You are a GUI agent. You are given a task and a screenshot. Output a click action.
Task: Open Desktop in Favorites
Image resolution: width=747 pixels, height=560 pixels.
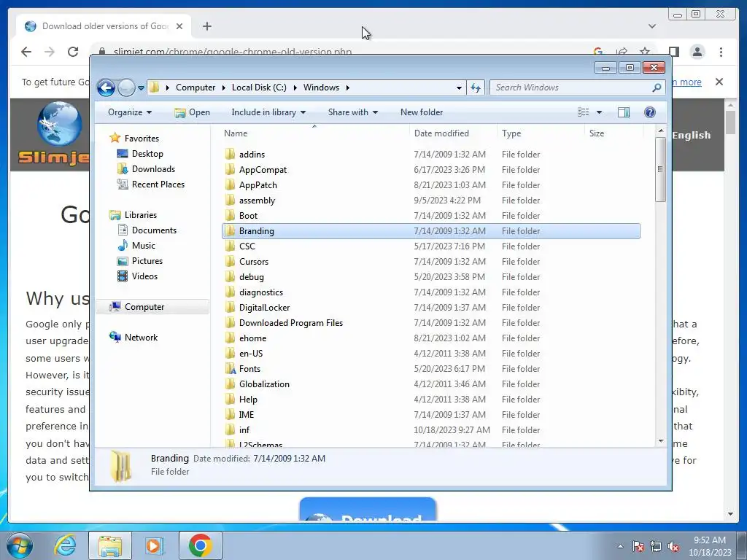click(x=147, y=154)
